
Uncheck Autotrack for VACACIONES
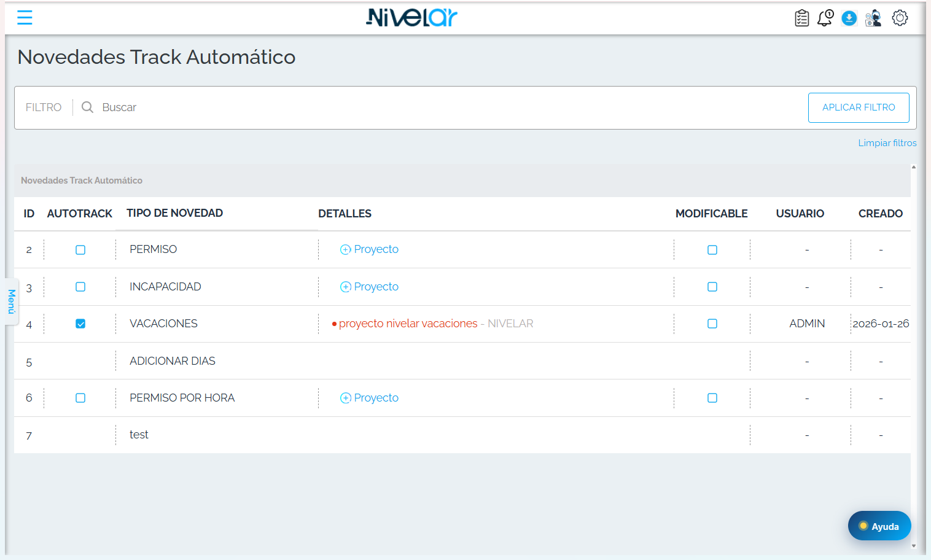[x=80, y=324]
